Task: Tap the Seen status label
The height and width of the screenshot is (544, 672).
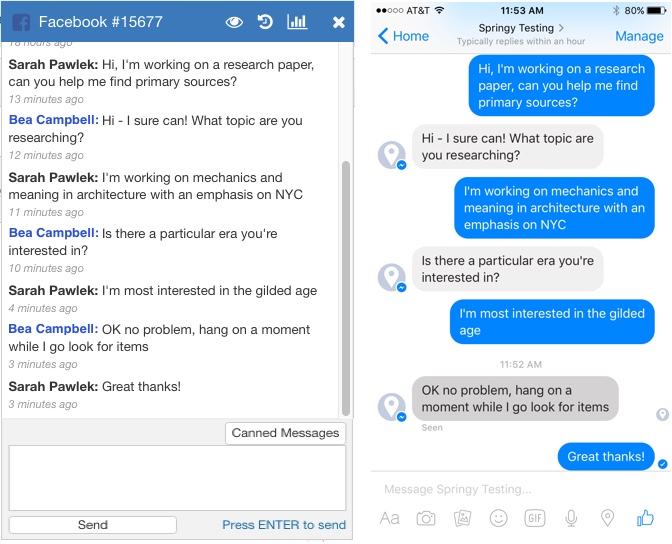Action: [432, 427]
